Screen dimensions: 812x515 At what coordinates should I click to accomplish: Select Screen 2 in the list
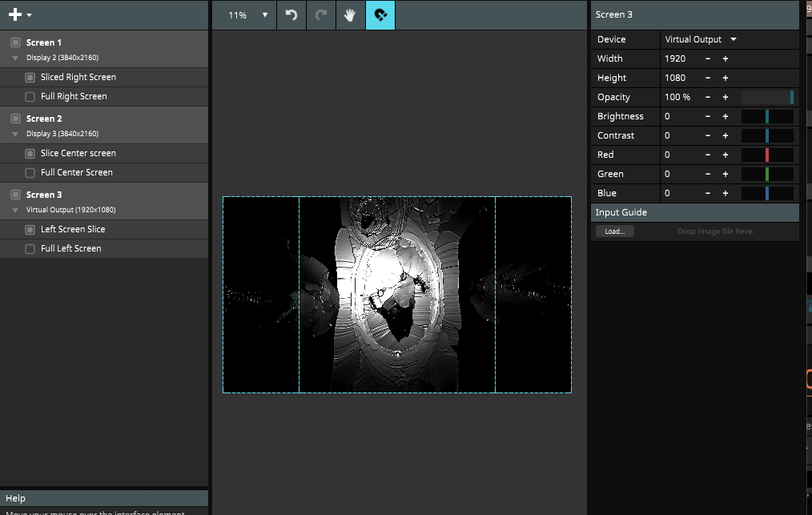click(44, 119)
